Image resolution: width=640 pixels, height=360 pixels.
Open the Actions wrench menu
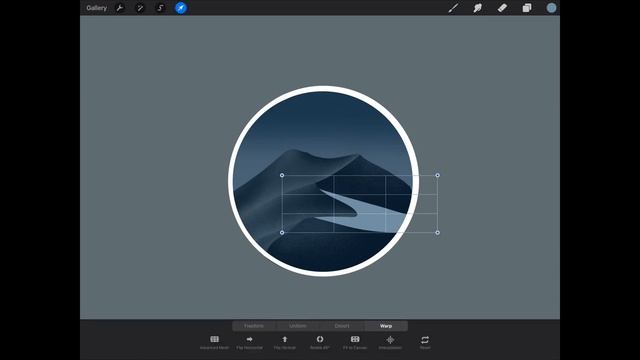coord(120,8)
